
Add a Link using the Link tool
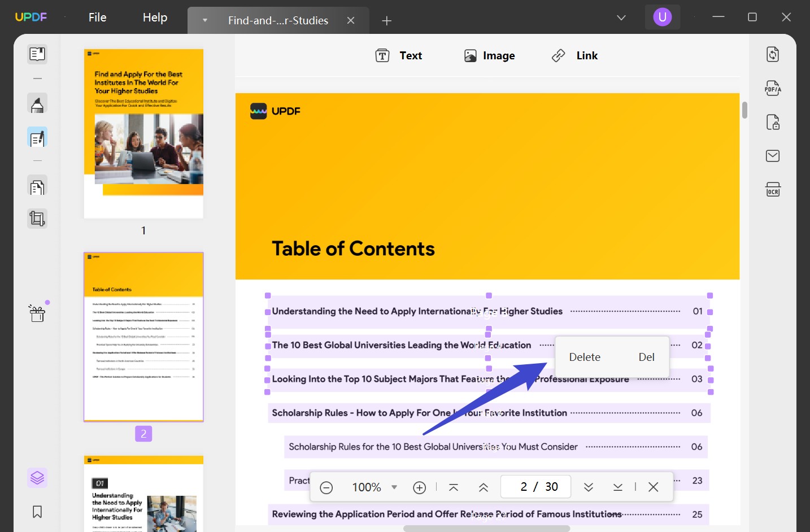point(574,55)
